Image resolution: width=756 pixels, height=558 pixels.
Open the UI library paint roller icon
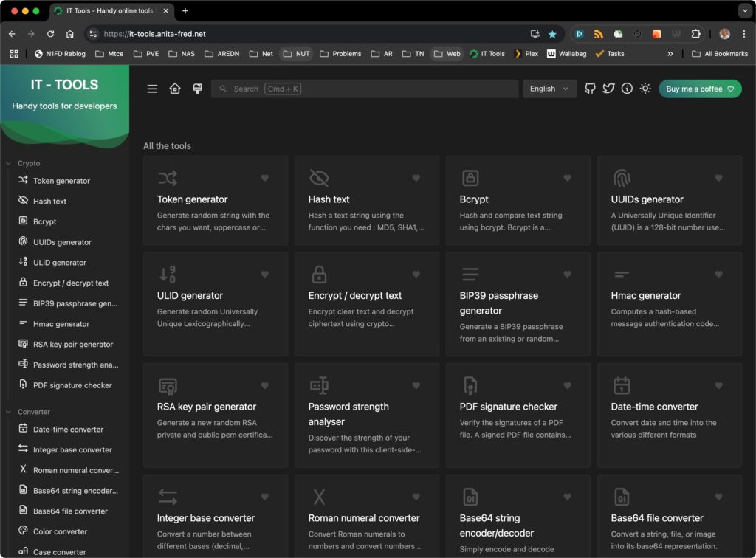(198, 89)
